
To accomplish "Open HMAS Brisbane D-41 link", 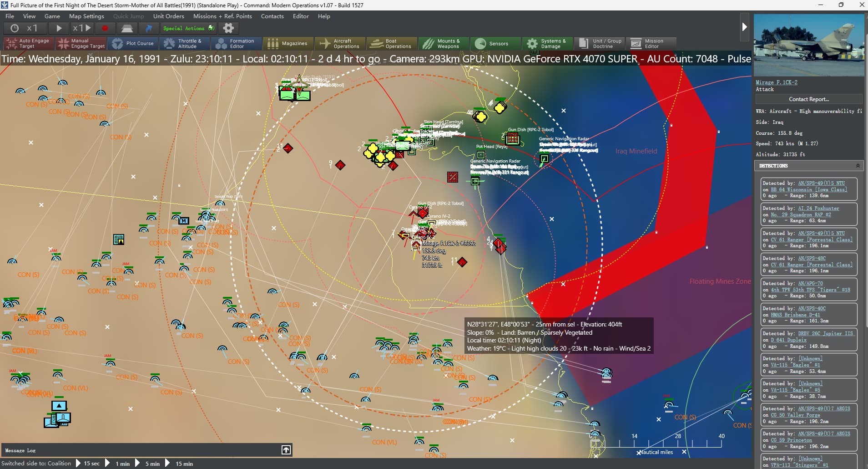I will click(x=795, y=315).
